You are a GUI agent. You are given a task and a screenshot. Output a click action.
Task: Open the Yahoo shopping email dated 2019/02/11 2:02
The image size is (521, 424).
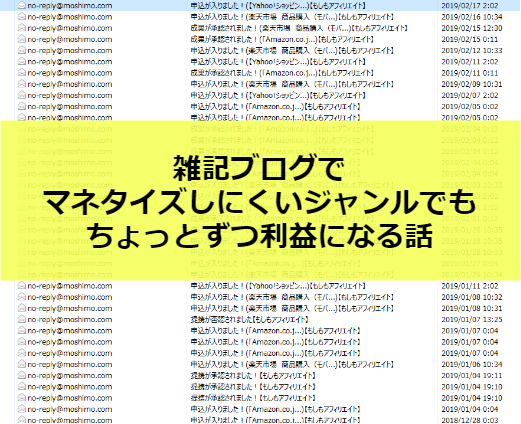coord(278,62)
